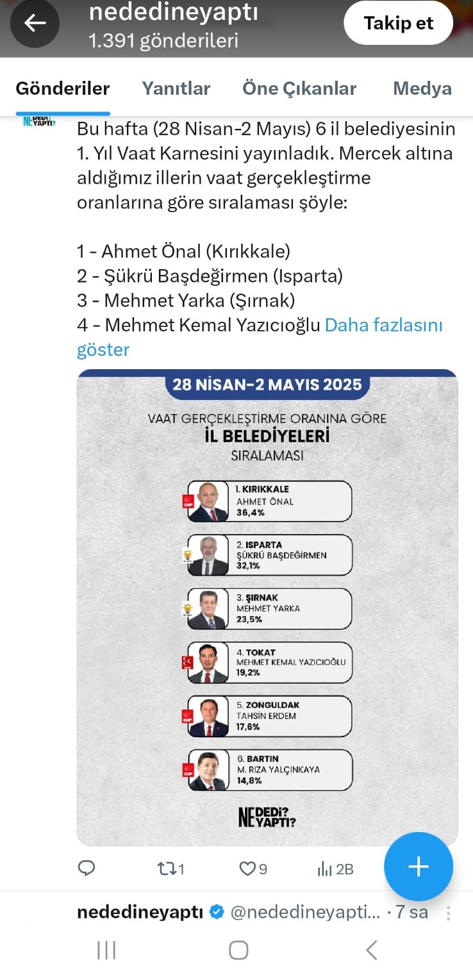The height and width of the screenshot is (980, 473).
Task: Select the Medya tab
Action: tap(422, 88)
